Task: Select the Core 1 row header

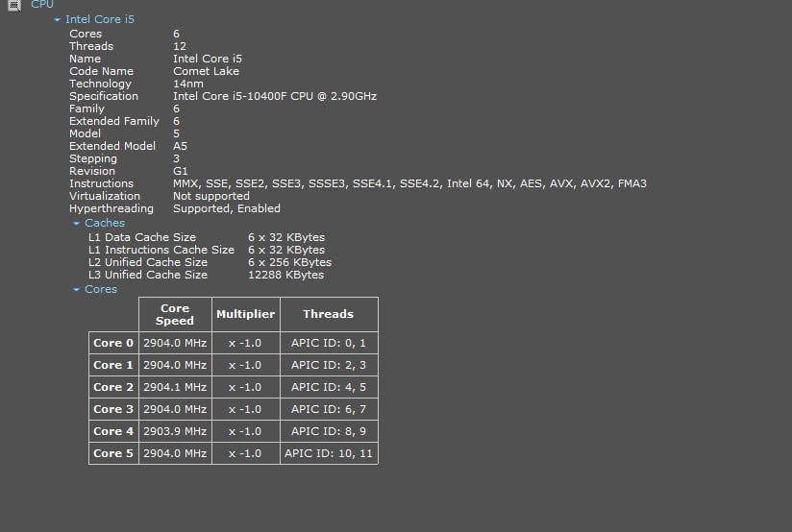Action: point(113,365)
